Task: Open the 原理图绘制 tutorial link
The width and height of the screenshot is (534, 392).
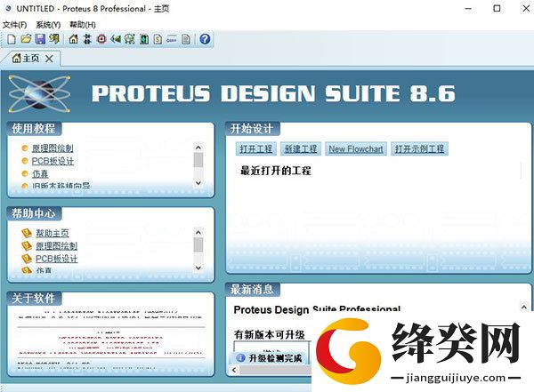Action: click(x=53, y=148)
